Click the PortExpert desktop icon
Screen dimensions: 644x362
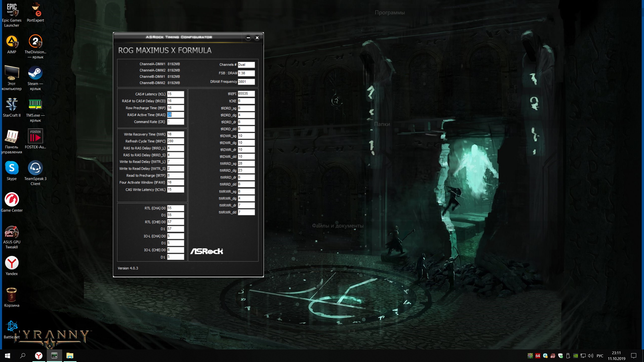click(x=35, y=10)
